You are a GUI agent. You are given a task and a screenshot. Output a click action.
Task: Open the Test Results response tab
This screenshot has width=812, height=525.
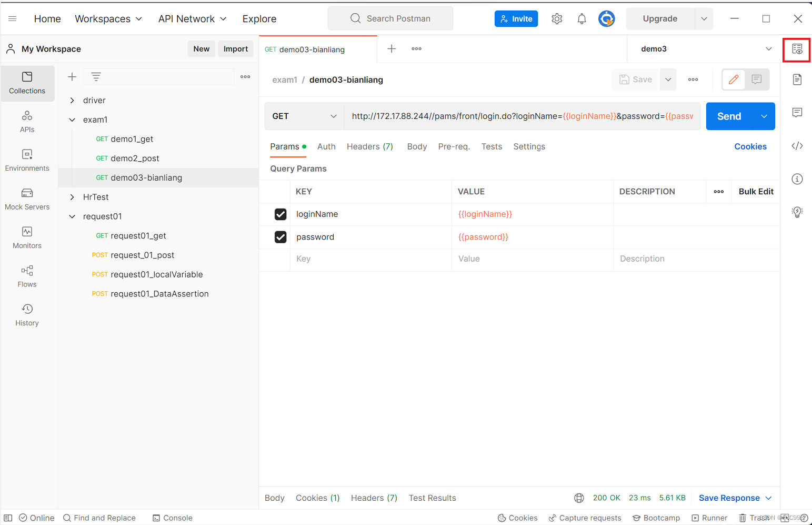(433, 498)
